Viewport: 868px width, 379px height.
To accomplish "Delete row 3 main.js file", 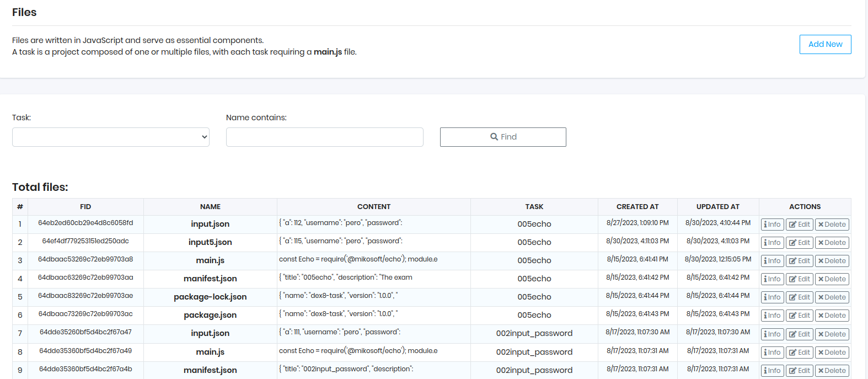I will [832, 261].
